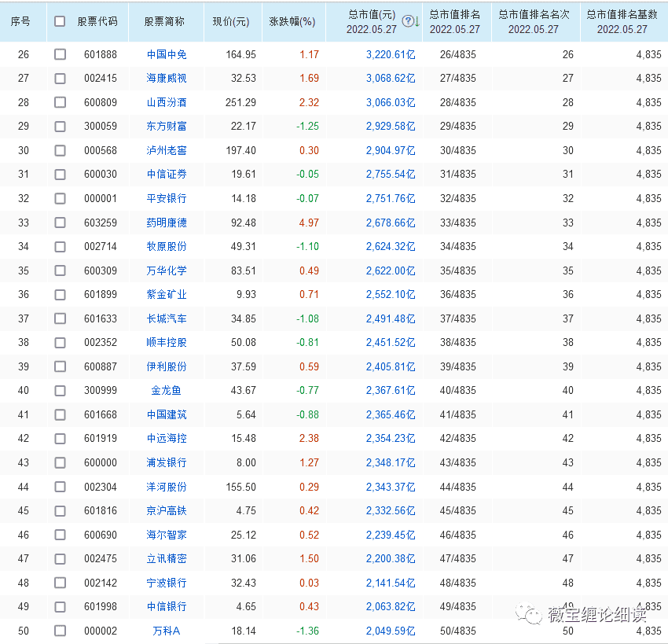This screenshot has height=644, width=668.
Task: Tick the checkbox for 600809 山西汾酒
Action: pyautogui.click(x=60, y=102)
